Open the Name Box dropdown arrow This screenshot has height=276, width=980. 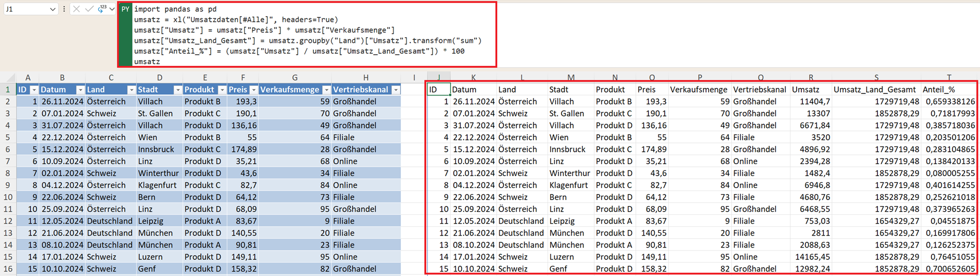(x=52, y=9)
